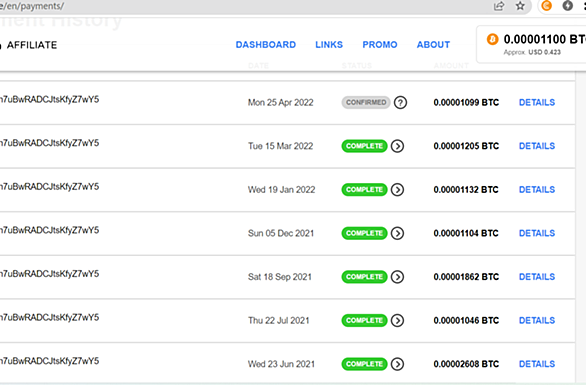Select date Tue 15 Mar 2022

[280, 146]
